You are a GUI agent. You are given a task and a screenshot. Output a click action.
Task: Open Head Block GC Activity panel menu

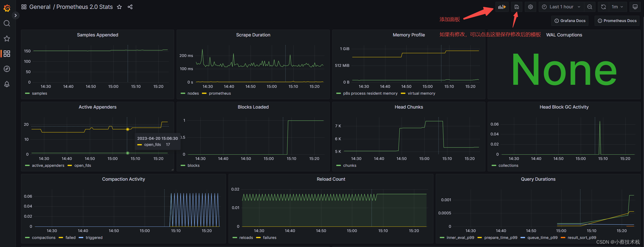tap(564, 107)
